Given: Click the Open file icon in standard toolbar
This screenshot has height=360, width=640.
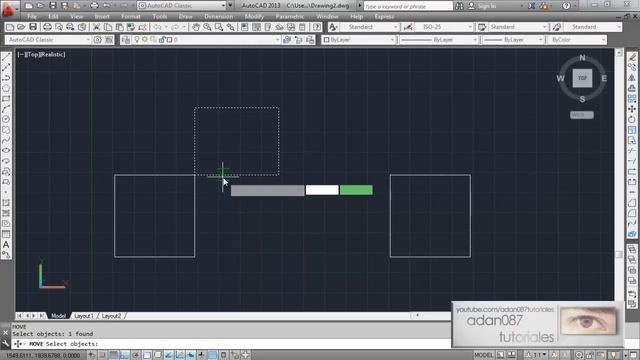Looking at the screenshot, I should click(21, 27).
